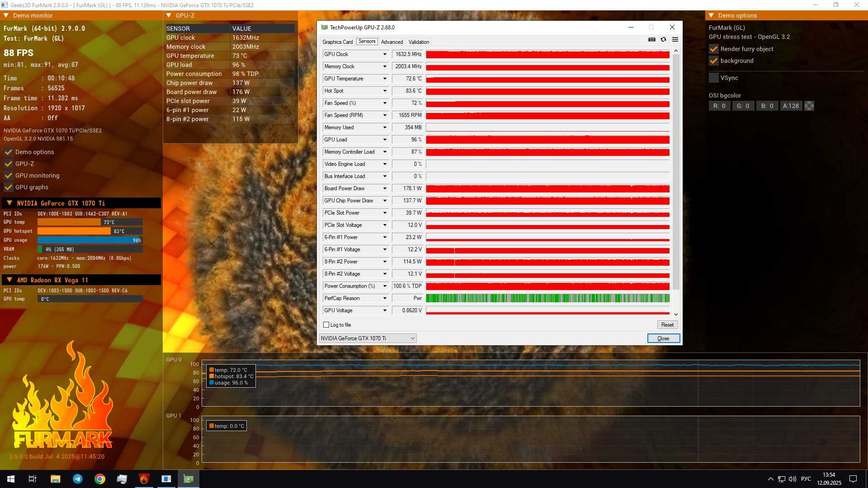Image resolution: width=868 pixels, height=488 pixels.
Task: Open the blue window app on taskbar
Action: 166,479
